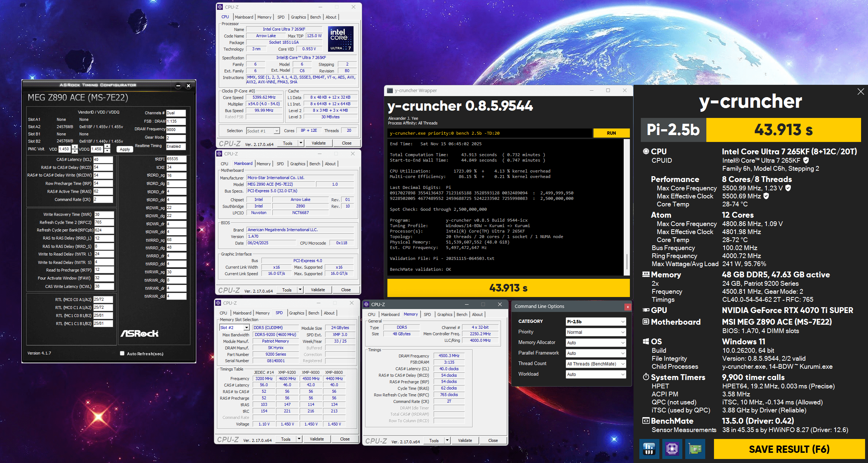Click the GPU-Z graphics card icon

click(x=695, y=449)
